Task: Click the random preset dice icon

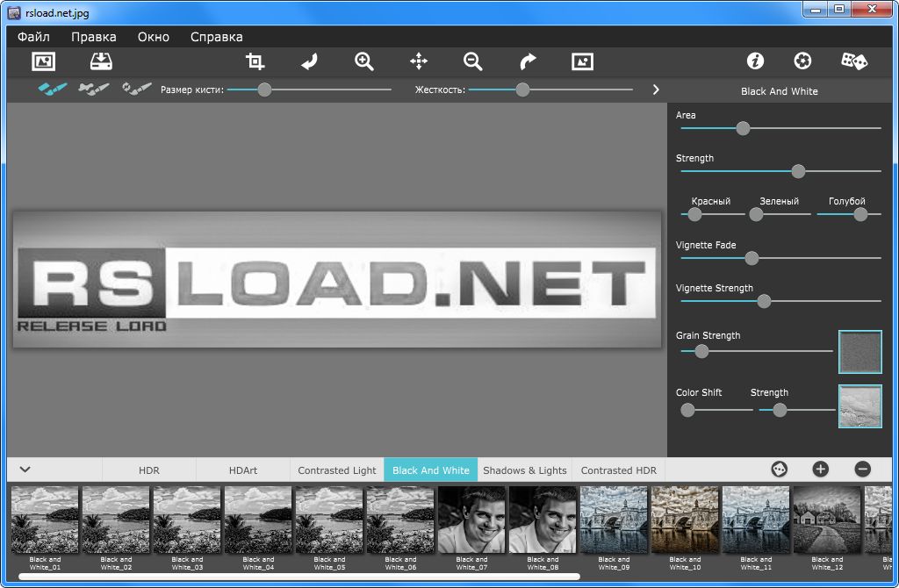Action: pos(854,61)
